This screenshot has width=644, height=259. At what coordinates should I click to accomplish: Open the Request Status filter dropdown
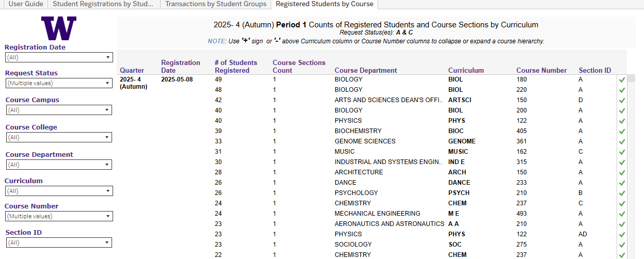(59, 83)
